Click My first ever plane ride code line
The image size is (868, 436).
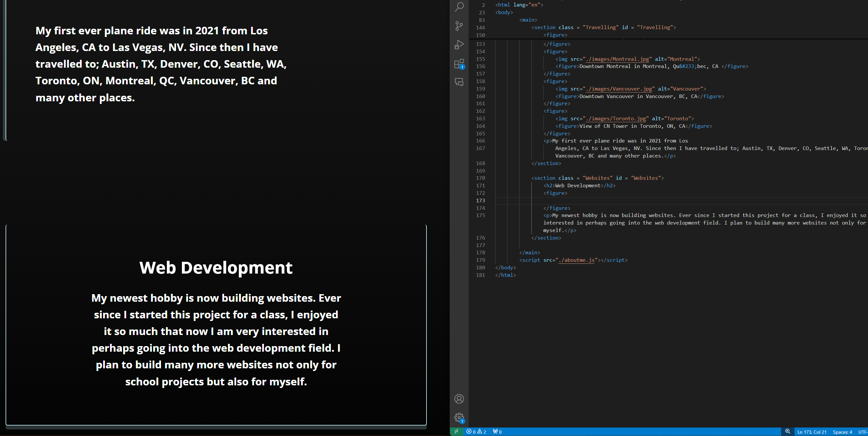coord(616,141)
